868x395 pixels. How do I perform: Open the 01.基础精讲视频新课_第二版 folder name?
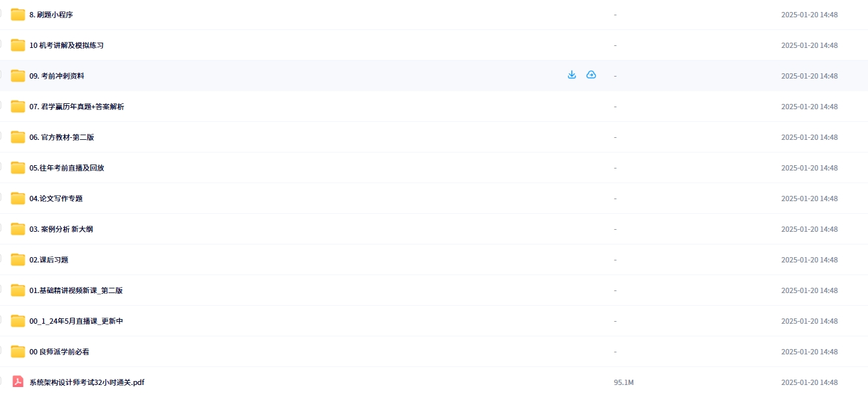(x=76, y=290)
